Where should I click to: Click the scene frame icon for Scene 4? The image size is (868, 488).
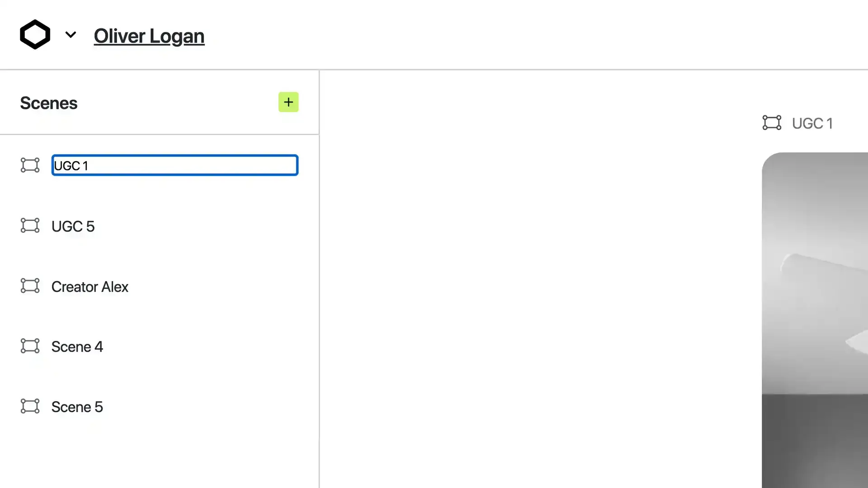(30, 346)
